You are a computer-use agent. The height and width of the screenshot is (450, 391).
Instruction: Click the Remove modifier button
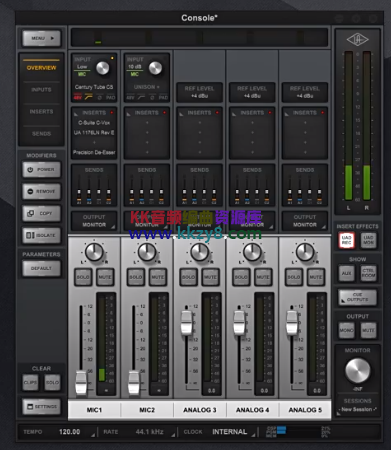pyautogui.click(x=42, y=191)
